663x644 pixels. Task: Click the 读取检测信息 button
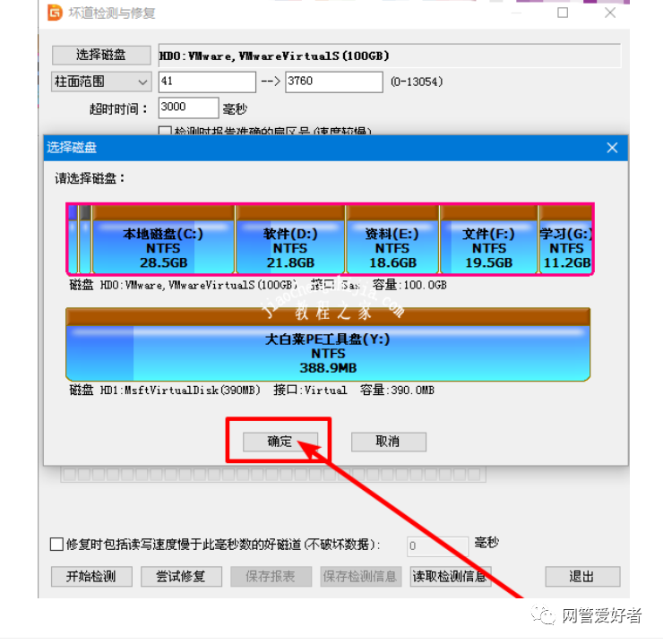[x=451, y=577]
